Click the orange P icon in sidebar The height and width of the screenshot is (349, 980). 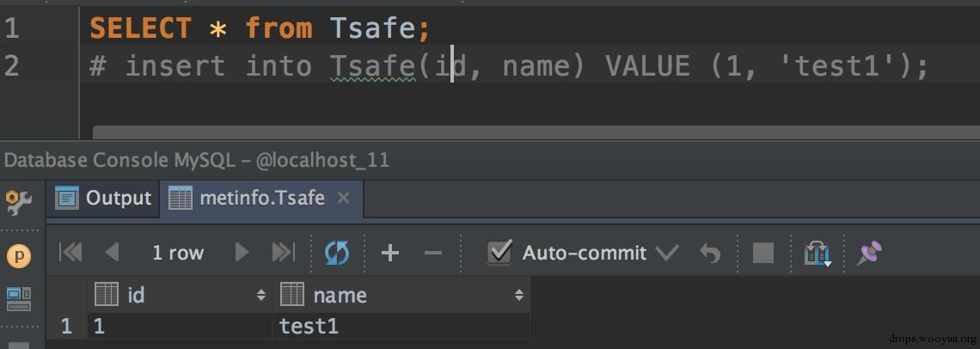pos(19,255)
